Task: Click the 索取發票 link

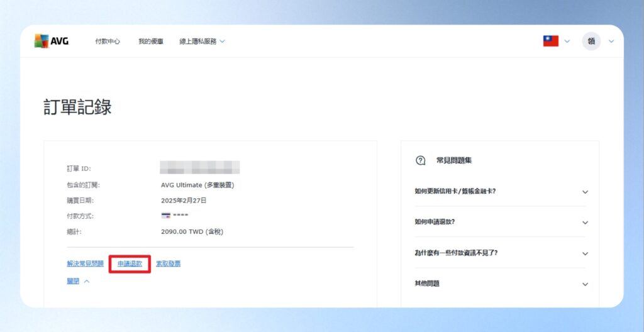Action: (x=169, y=264)
